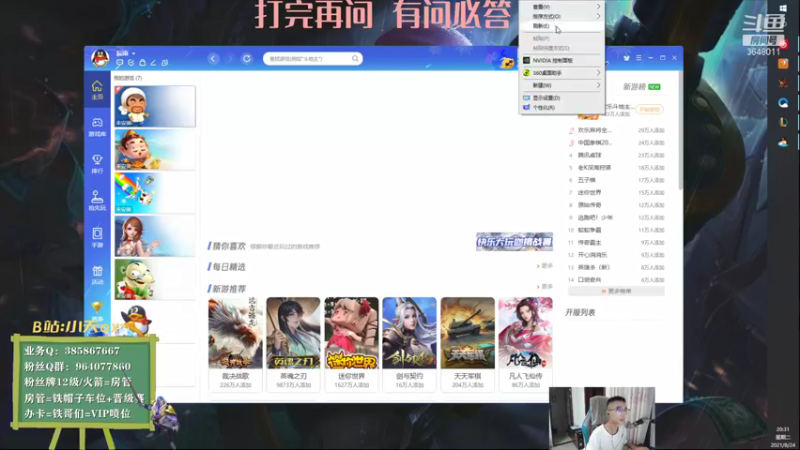Open the 英魂之刃 game card
The width and height of the screenshot is (800, 450).
coord(293,344)
